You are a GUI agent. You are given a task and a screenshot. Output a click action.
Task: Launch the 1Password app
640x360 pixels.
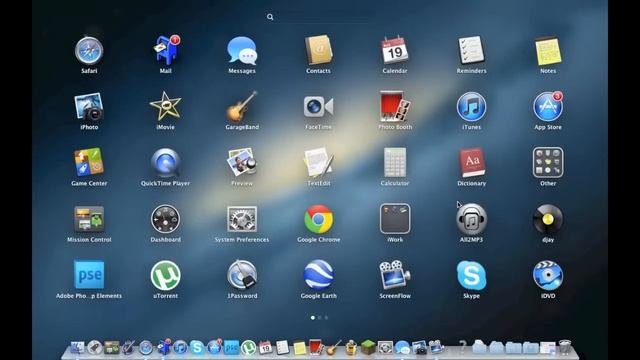click(x=242, y=275)
